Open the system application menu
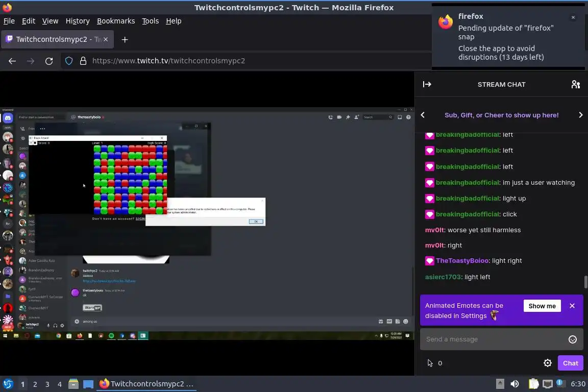 pyautogui.click(x=8, y=384)
